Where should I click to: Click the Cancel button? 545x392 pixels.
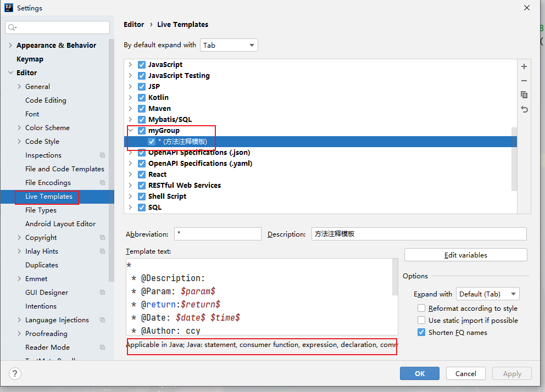(466, 373)
